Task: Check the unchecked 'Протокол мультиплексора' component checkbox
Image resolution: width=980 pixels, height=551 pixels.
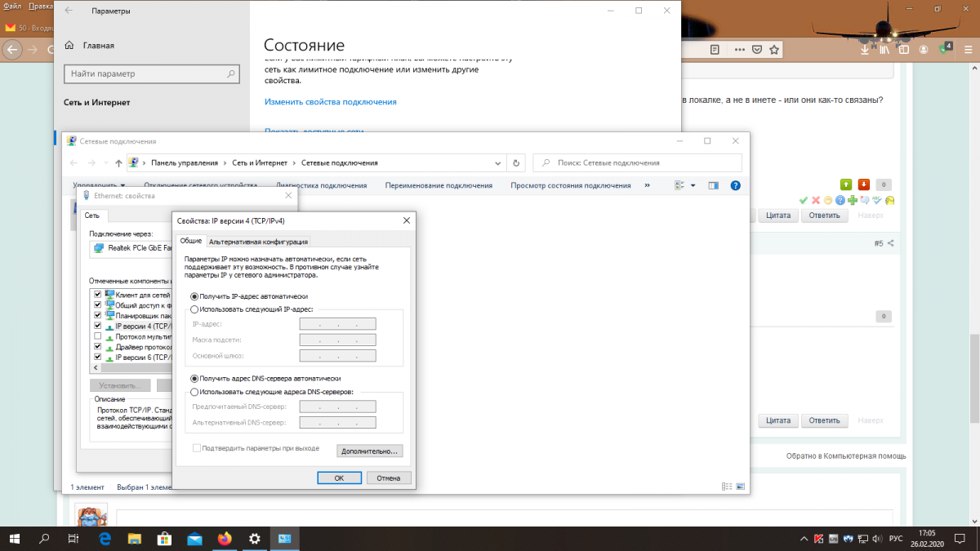Action: point(98,336)
